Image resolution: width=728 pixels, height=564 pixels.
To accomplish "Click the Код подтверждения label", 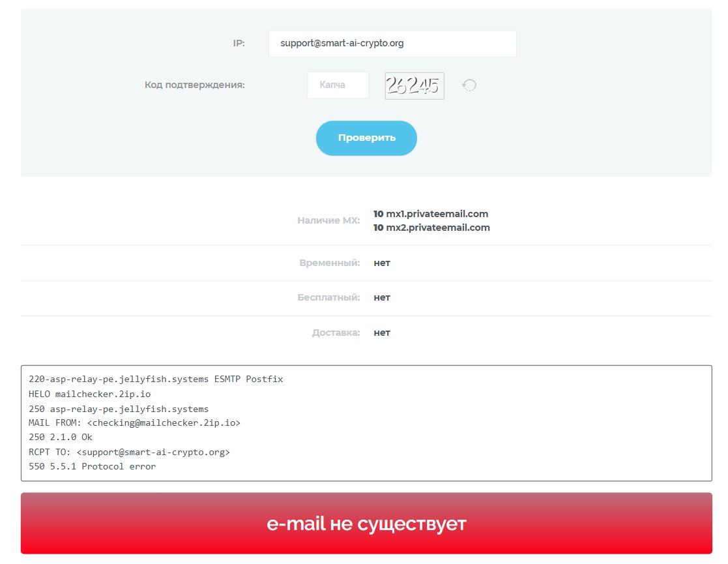I will (x=194, y=85).
